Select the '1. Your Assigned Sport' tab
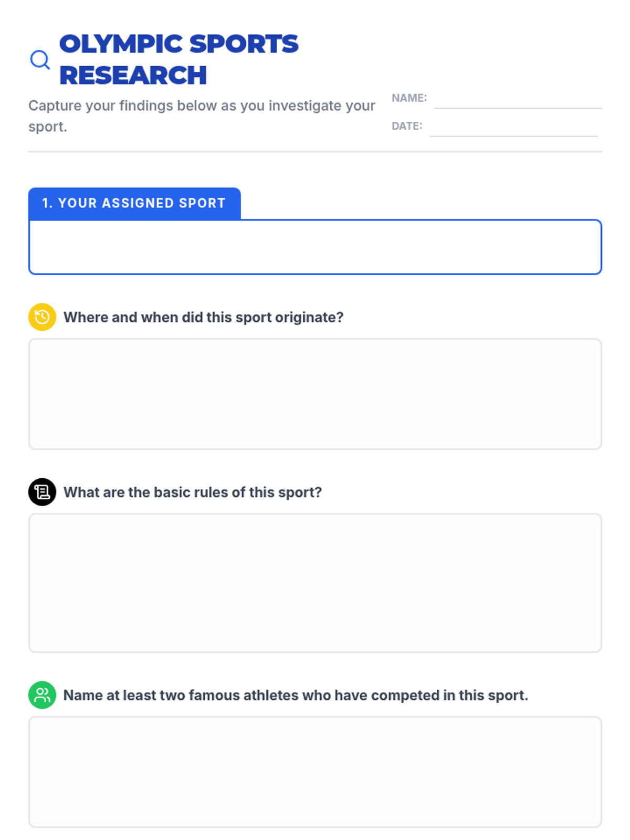 pyautogui.click(x=134, y=203)
